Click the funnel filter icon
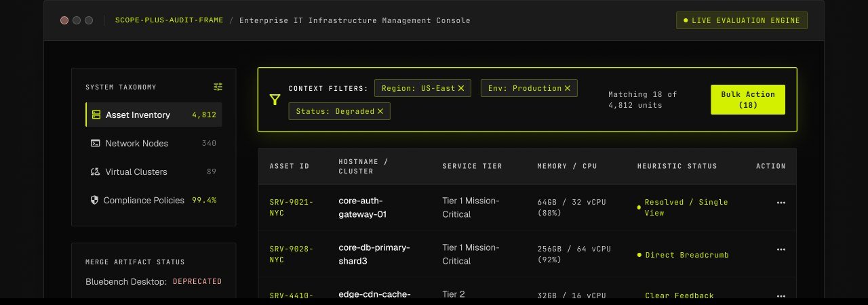 click(275, 100)
